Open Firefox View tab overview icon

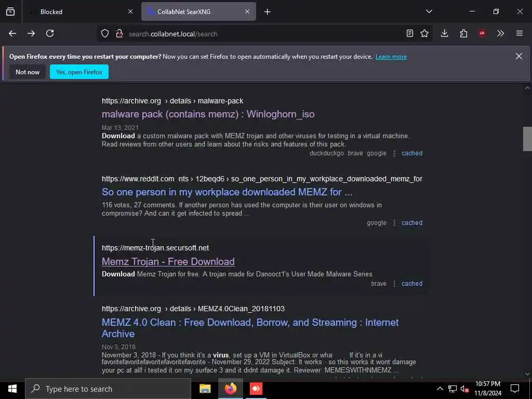point(10,11)
